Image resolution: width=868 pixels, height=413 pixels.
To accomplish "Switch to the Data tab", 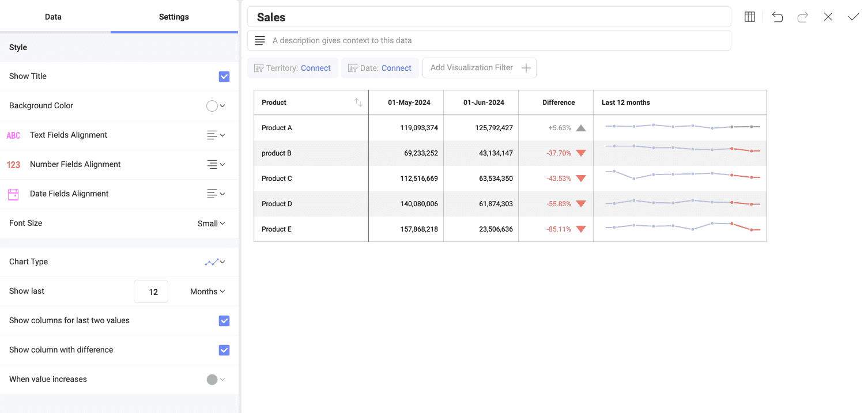I will pyautogui.click(x=53, y=17).
